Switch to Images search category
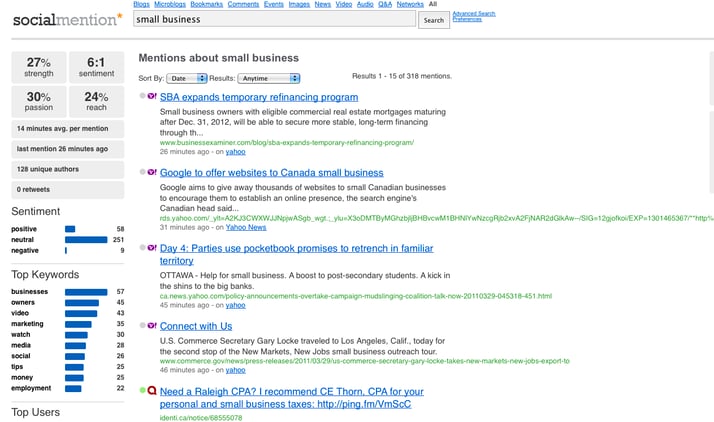 [x=299, y=4]
